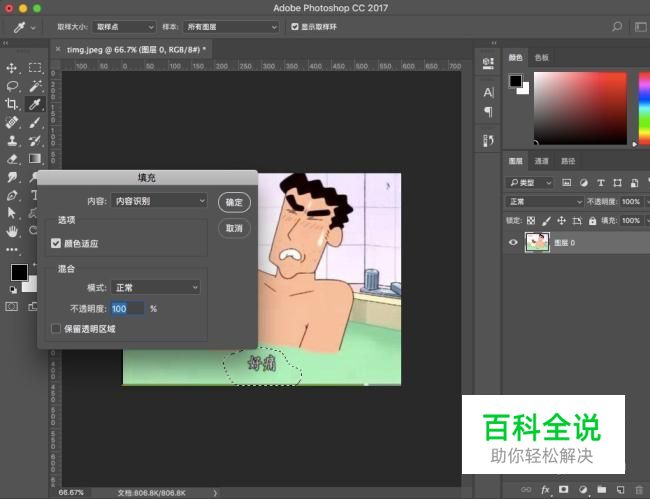Enable the 保留透明区域 checkbox
This screenshot has height=499, width=650.
pyautogui.click(x=56, y=329)
